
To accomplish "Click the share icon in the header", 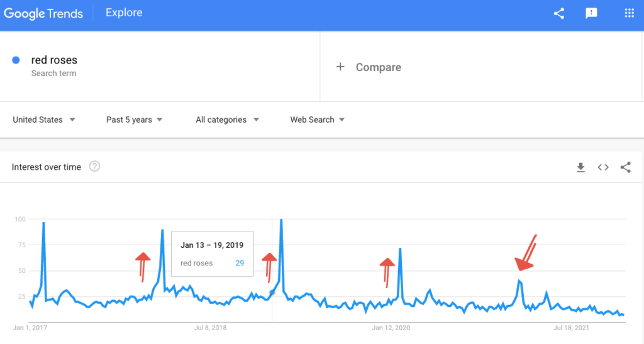I will click(x=558, y=13).
